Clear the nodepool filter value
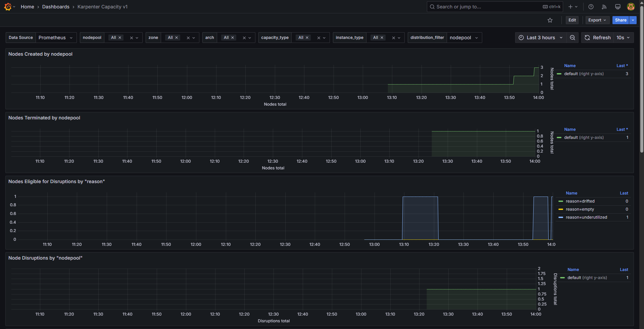This screenshot has height=329, width=644. coord(132,38)
